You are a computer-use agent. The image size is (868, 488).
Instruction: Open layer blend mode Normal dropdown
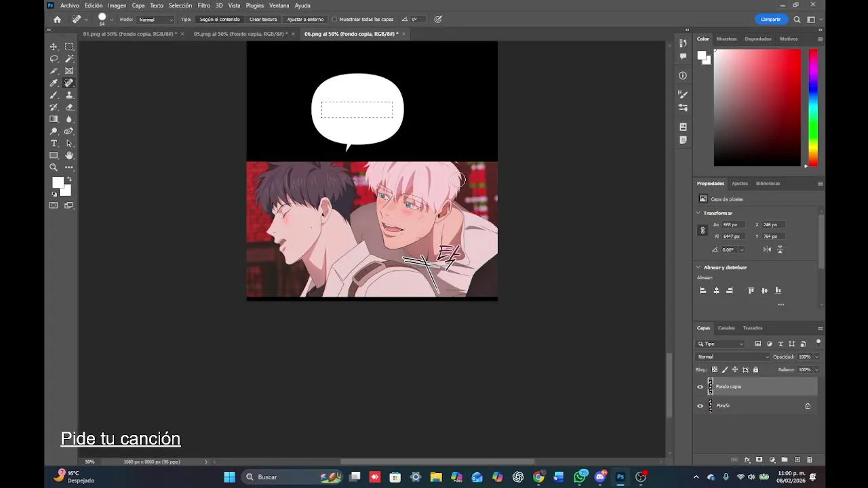pos(733,357)
